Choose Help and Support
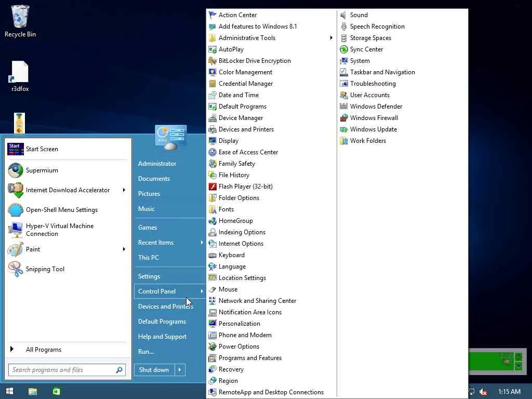The image size is (532, 399). [162, 337]
